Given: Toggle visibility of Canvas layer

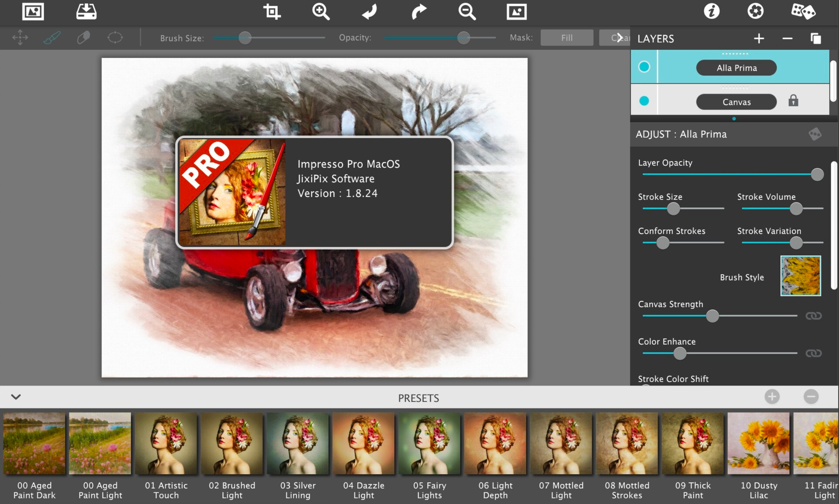Looking at the screenshot, I should coord(644,101).
